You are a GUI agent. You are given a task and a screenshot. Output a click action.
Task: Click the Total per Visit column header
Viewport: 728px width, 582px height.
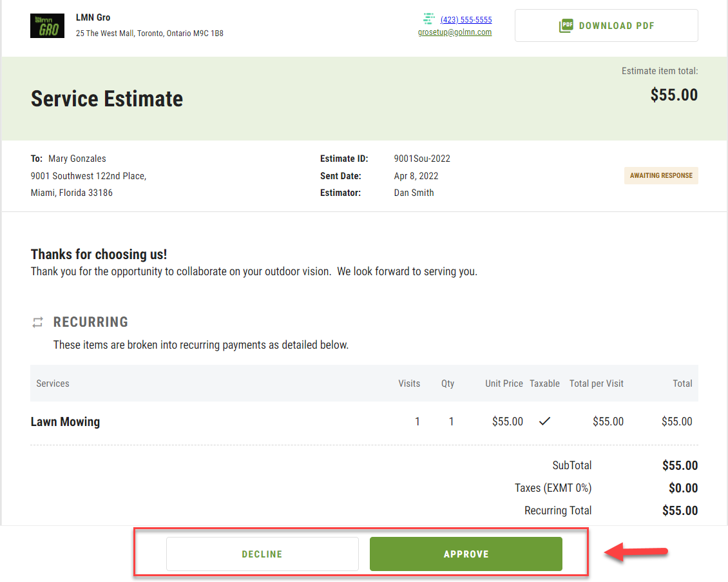[x=596, y=383]
